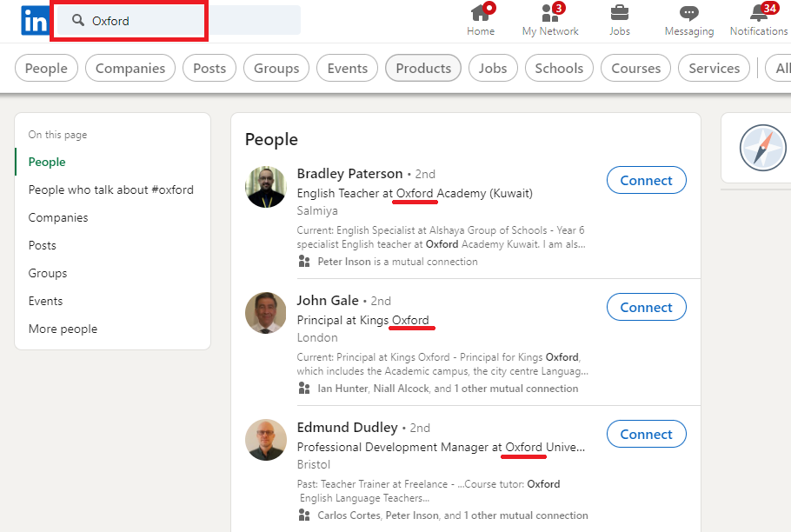
Task: Click 'Ian Hunter, Niall Alcock' mutual connections text
Action: tap(448, 389)
